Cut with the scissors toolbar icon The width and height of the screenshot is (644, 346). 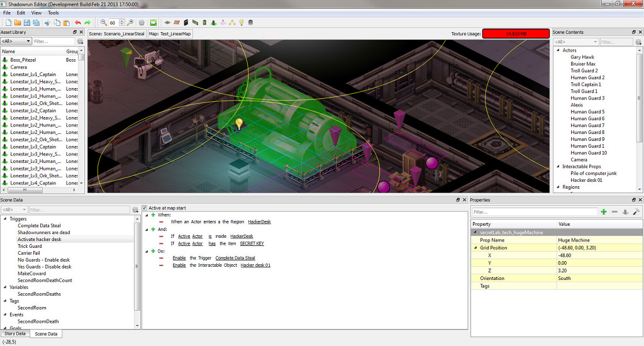48,23
